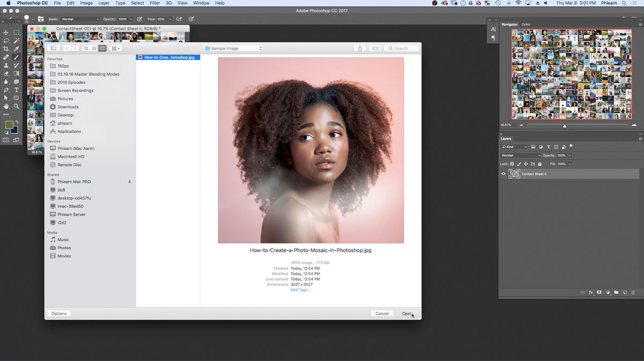The image size is (644, 361).
Task: Click the Create new layer icon
Action: point(625,292)
